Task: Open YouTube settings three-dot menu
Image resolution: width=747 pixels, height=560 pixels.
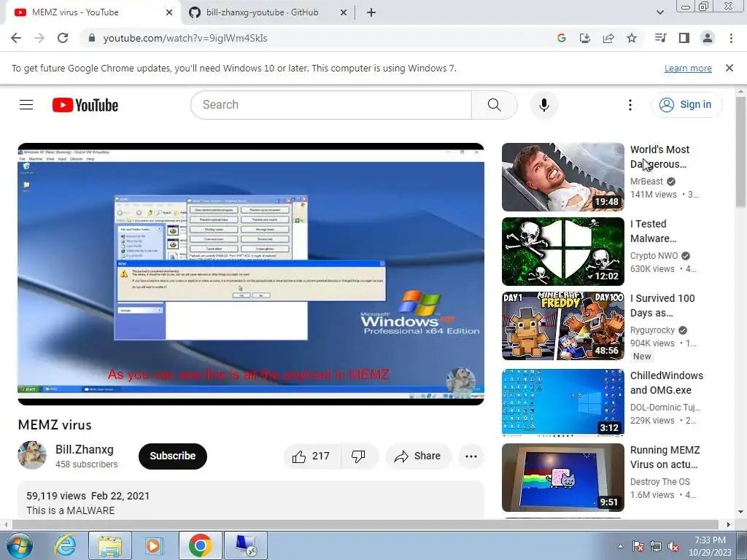Action: click(x=630, y=105)
